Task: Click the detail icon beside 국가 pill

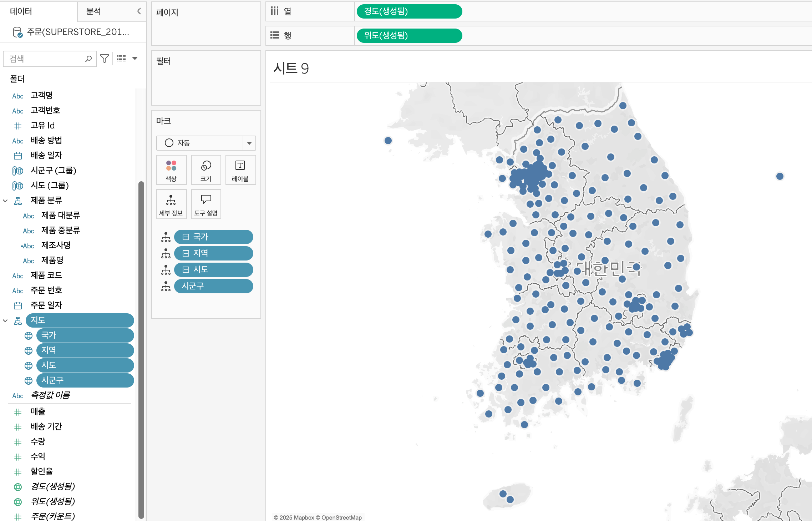Action: coord(166,237)
